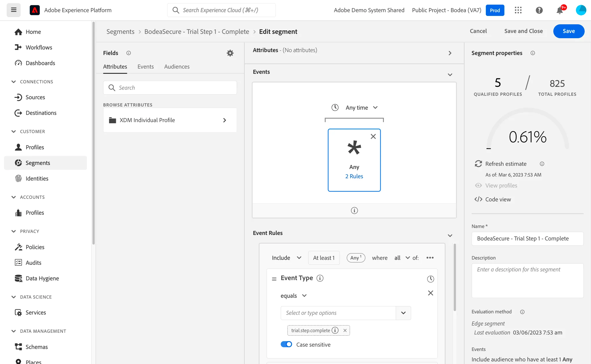This screenshot has height=364, width=591.
Task: Remove the Any event card
Action: point(373,136)
